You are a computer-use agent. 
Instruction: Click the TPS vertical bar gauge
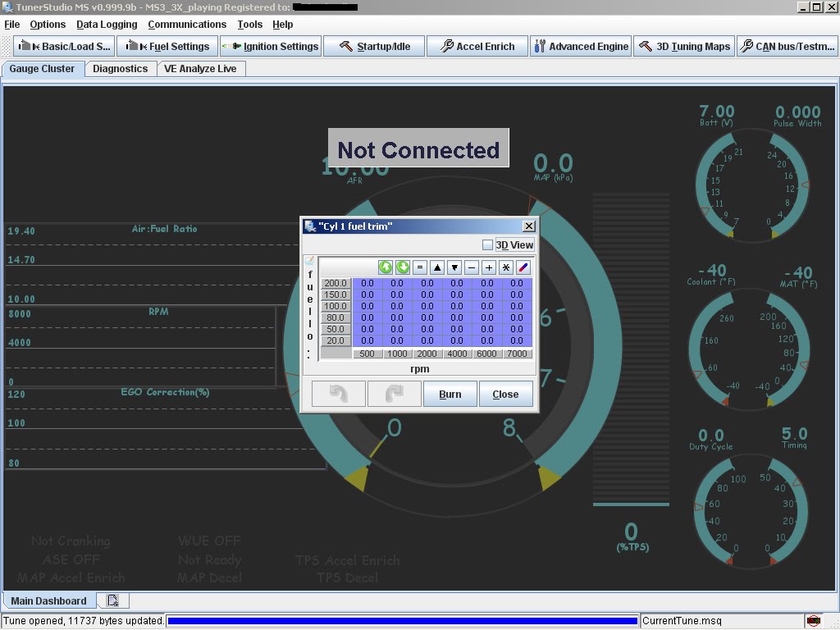631,349
